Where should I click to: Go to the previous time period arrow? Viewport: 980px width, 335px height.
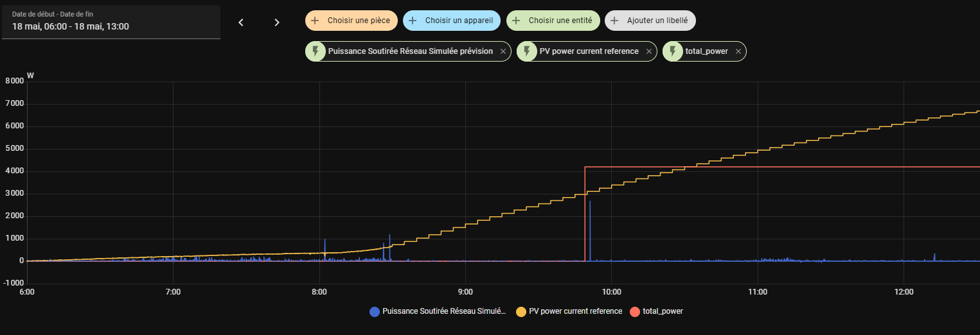(x=241, y=22)
